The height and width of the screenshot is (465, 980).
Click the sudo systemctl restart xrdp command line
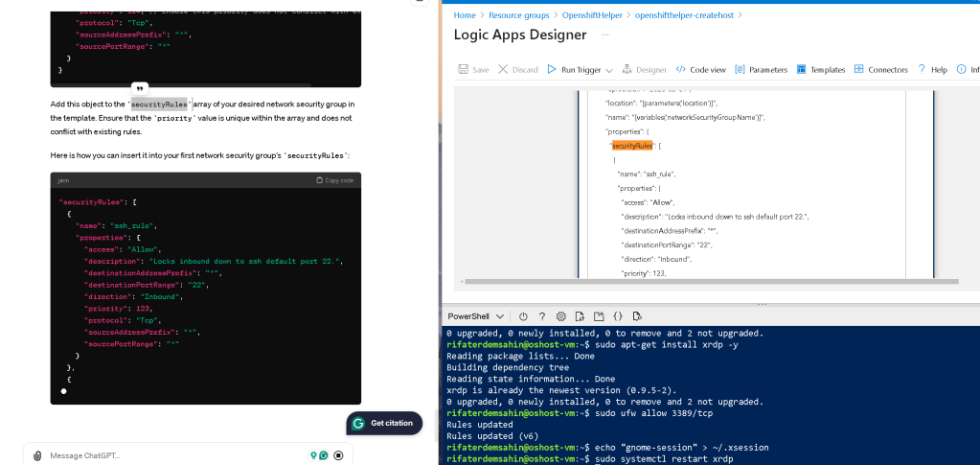(590, 459)
